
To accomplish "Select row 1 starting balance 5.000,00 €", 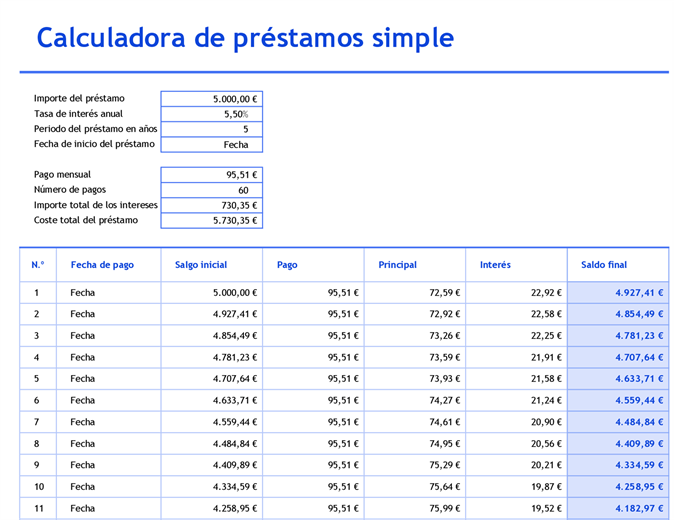I will (x=212, y=293).
